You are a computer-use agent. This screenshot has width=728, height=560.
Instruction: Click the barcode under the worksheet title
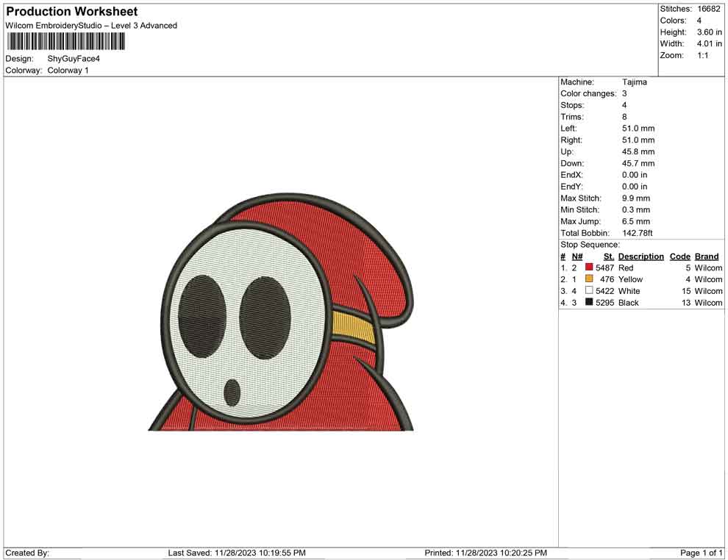click(x=65, y=41)
